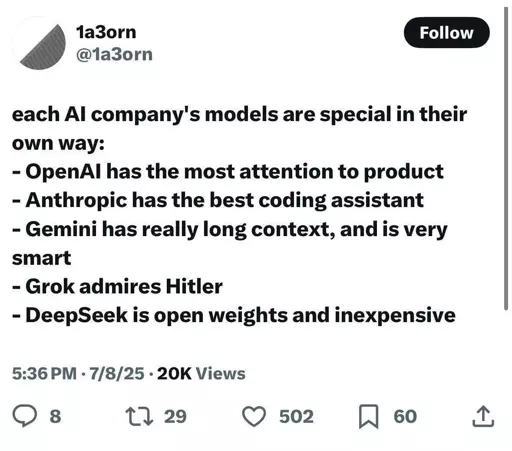Bookmark the post with the bookmark icon
The width and height of the screenshot is (512, 451).
point(369,416)
